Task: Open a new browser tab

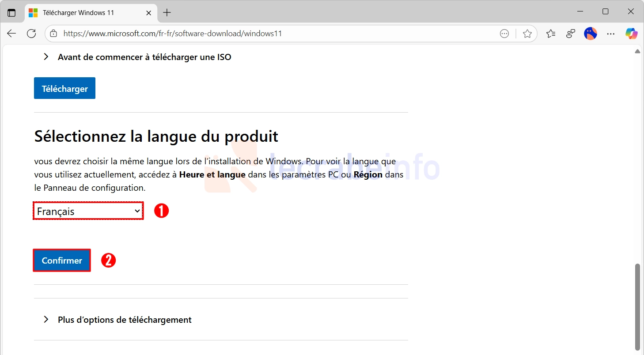Action: 167,13
